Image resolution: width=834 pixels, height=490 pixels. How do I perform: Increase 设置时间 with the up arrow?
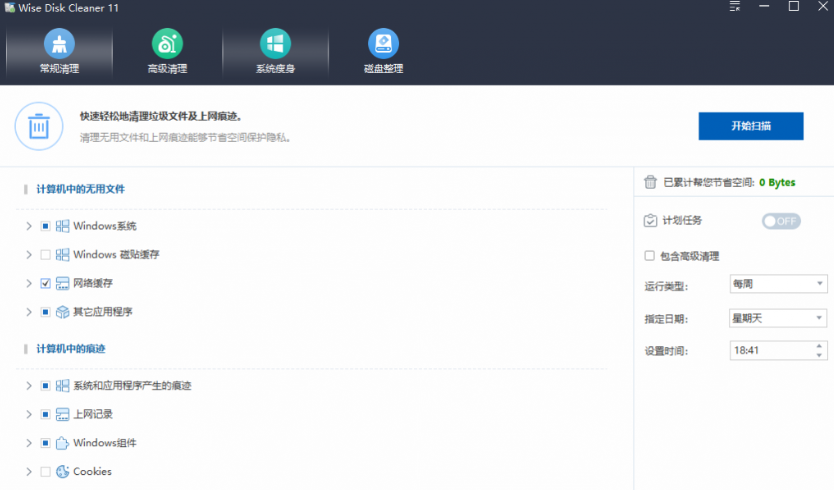820,346
